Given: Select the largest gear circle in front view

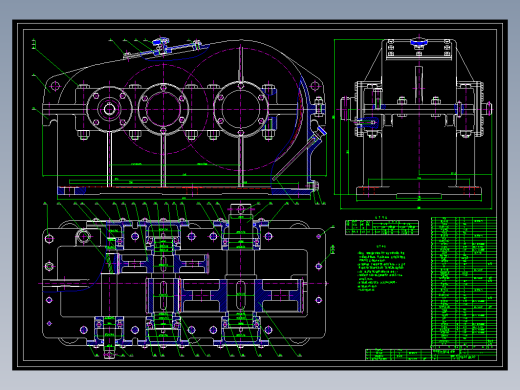Looking at the screenshot, I should click(241, 109).
